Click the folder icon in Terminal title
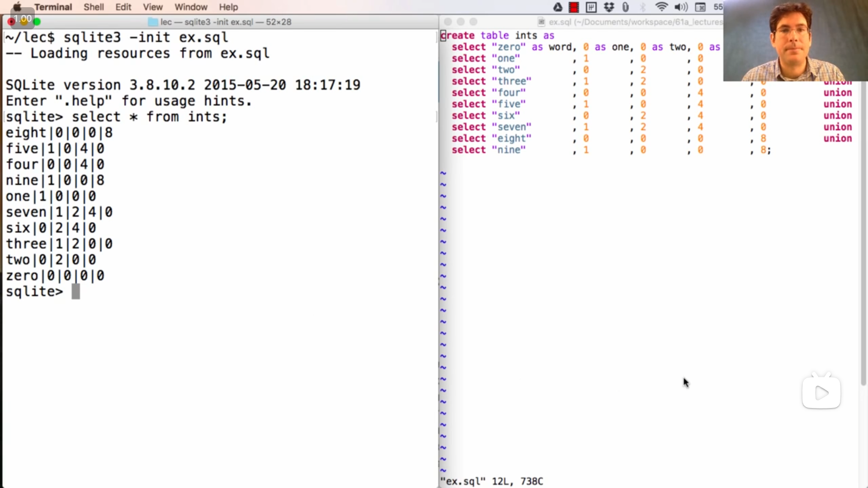 coord(153,22)
